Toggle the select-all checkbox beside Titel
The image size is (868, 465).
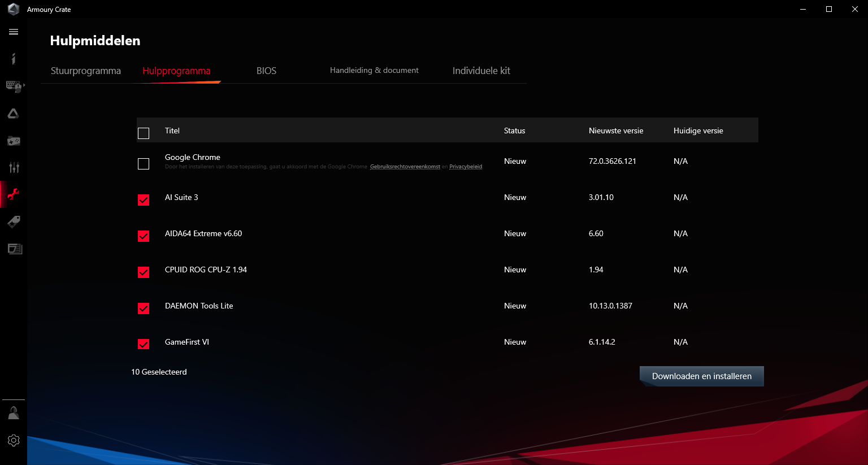click(144, 133)
